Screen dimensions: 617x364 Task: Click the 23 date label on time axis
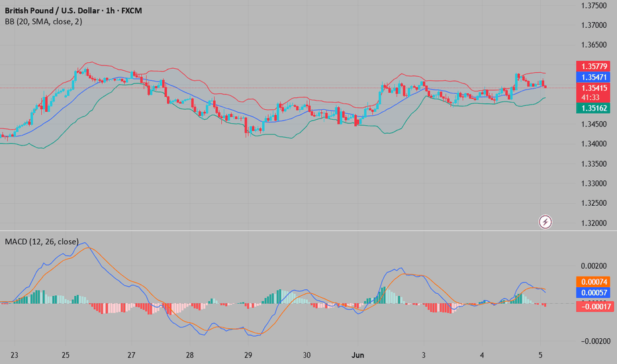(14, 355)
